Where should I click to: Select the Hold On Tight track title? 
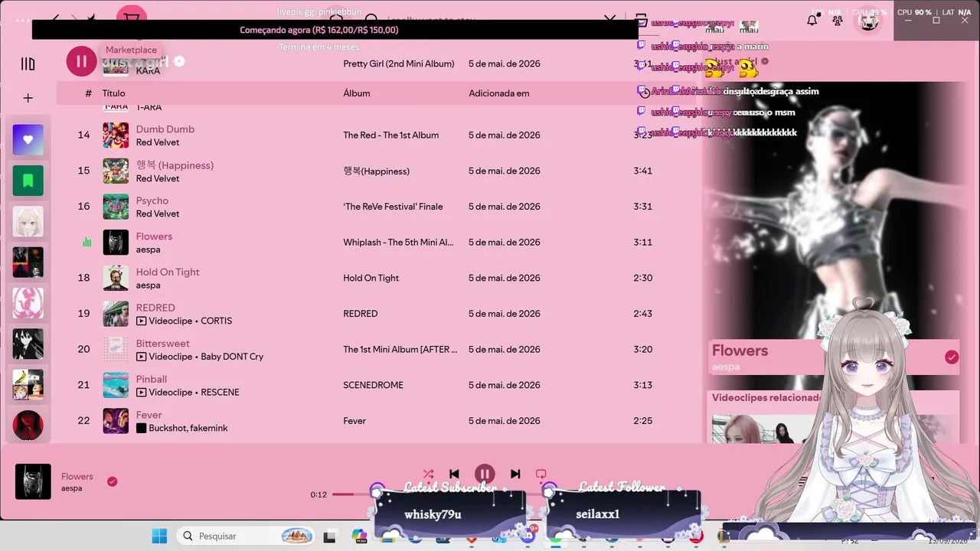pos(168,272)
